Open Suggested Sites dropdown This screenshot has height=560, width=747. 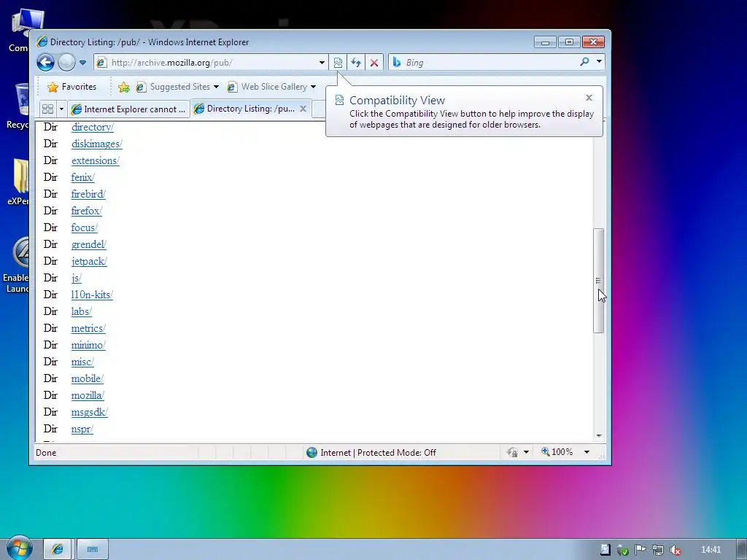[177, 87]
